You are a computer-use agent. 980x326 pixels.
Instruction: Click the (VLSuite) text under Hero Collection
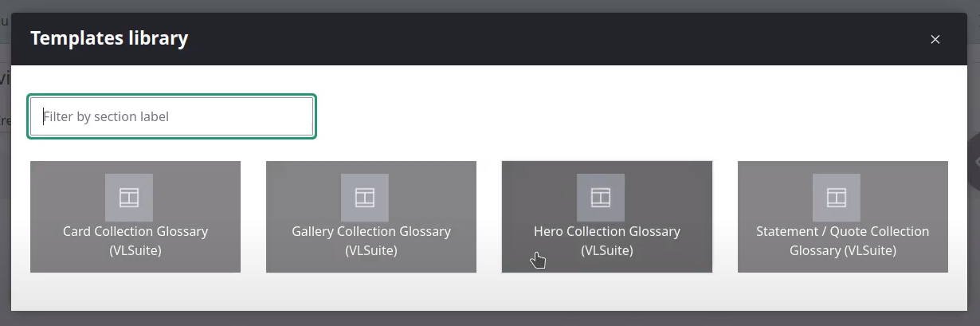[x=607, y=250]
